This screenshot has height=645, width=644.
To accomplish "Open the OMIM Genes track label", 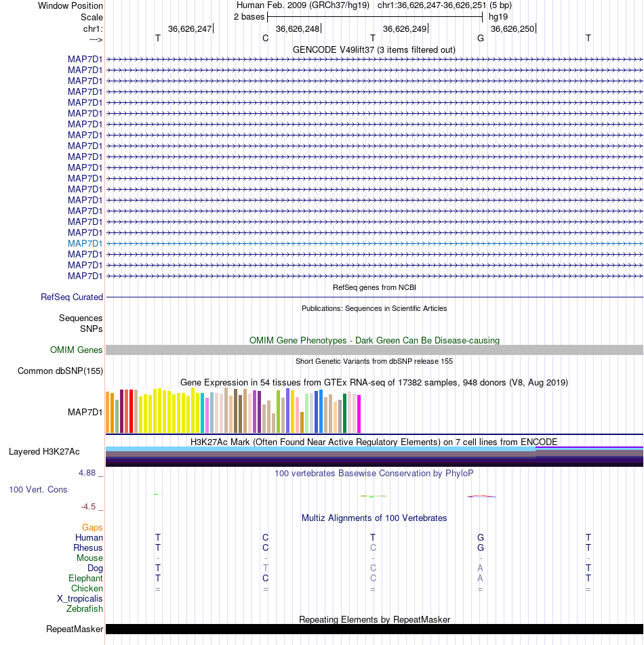I will click(76, 350).
